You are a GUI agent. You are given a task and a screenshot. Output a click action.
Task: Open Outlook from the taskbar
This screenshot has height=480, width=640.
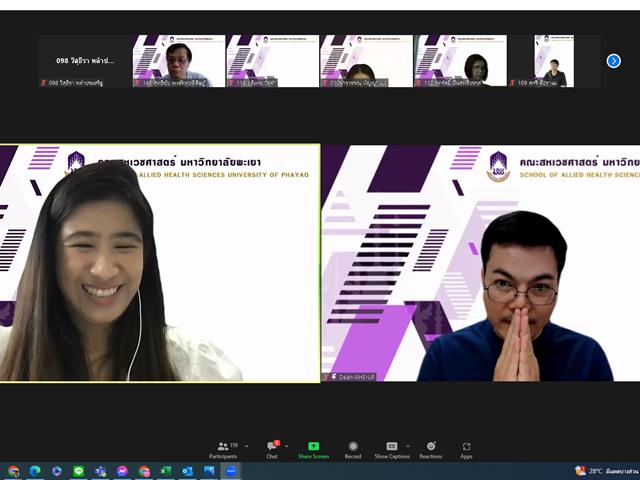[187, 471]
